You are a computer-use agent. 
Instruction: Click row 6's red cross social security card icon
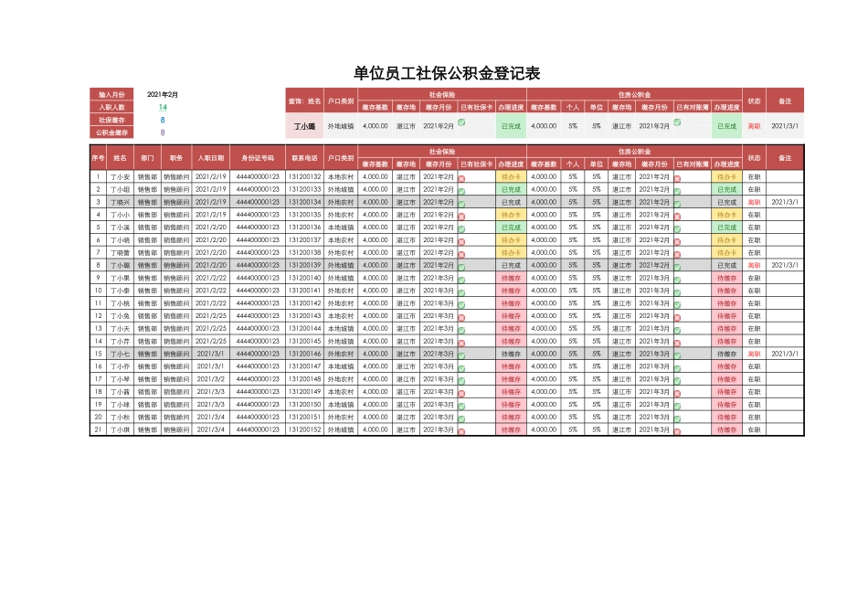pyautogui.click(x=461, y=242)
